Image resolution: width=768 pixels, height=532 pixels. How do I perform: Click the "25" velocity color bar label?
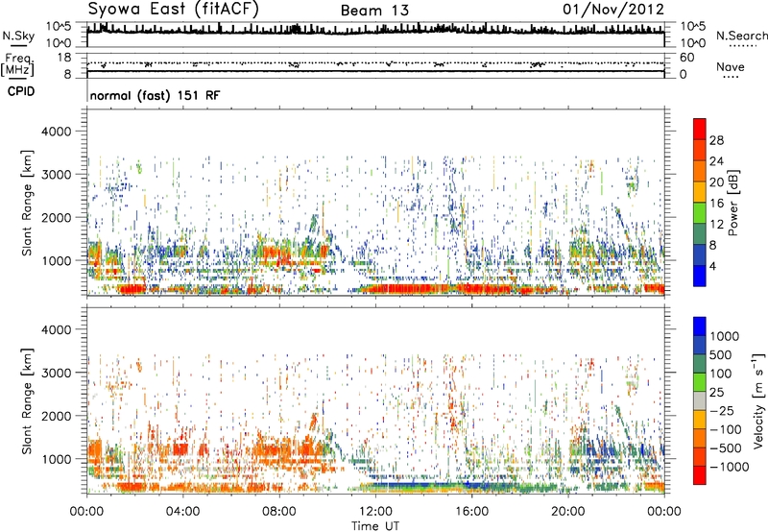click(x=716, y=393)
